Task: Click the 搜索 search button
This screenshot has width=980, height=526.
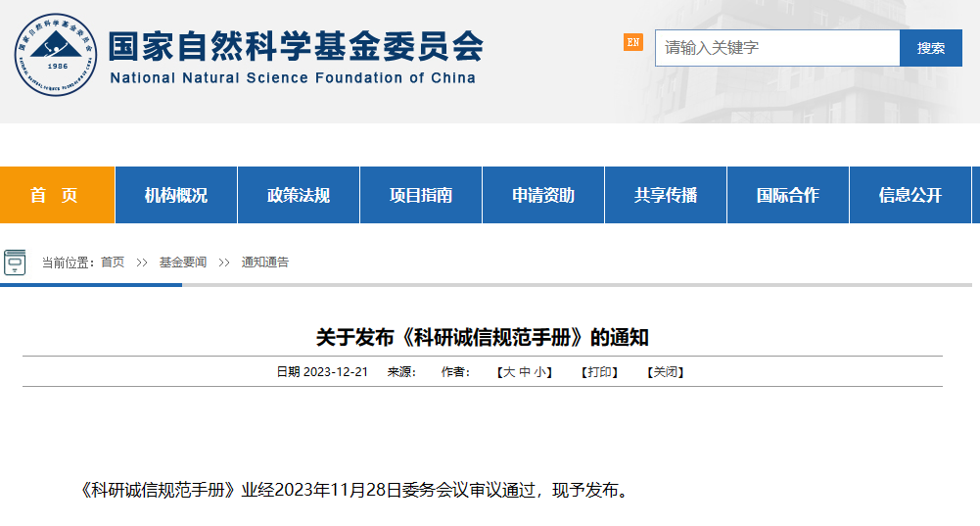Action: point(931,48)
